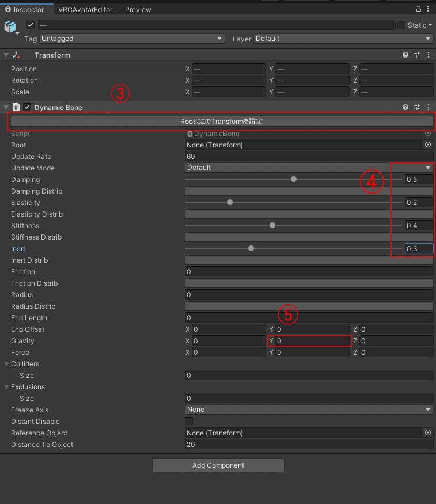Click the Friction value field

[309, 272]
